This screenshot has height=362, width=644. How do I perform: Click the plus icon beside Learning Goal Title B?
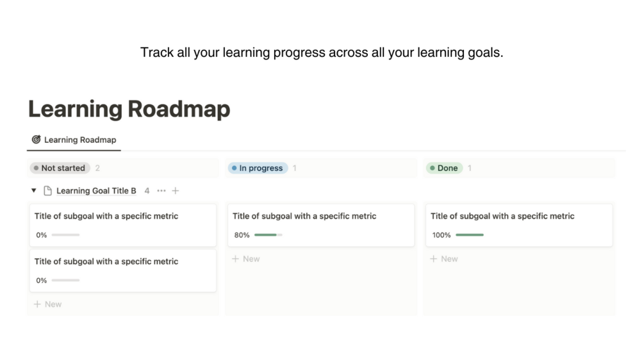tap(176, 191)
